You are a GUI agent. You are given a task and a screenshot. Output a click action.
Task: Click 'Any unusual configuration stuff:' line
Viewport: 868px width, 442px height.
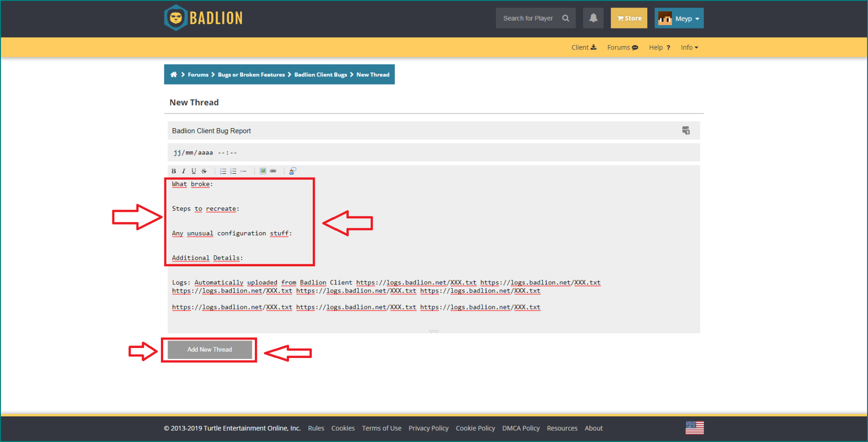pos(232,234)
